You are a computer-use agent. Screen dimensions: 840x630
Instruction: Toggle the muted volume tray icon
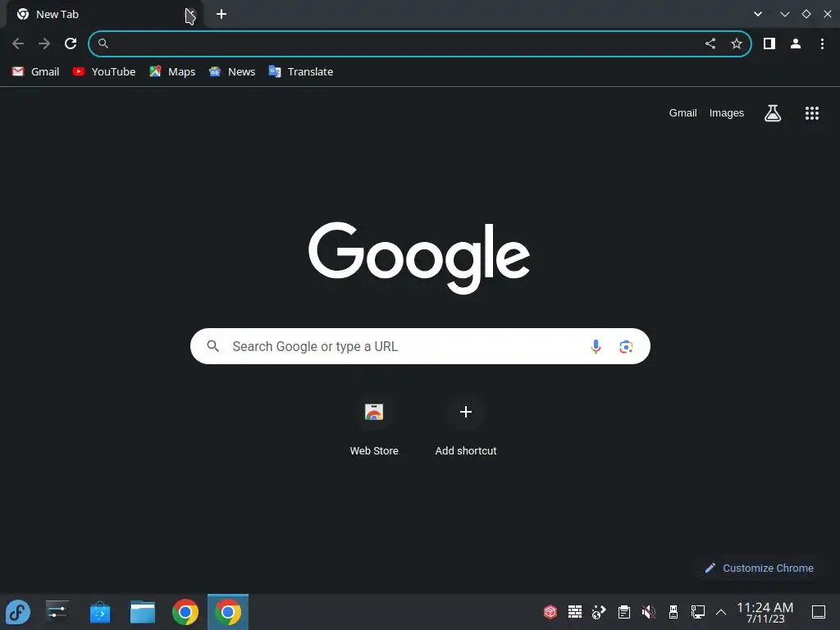[x=648, y=611]
